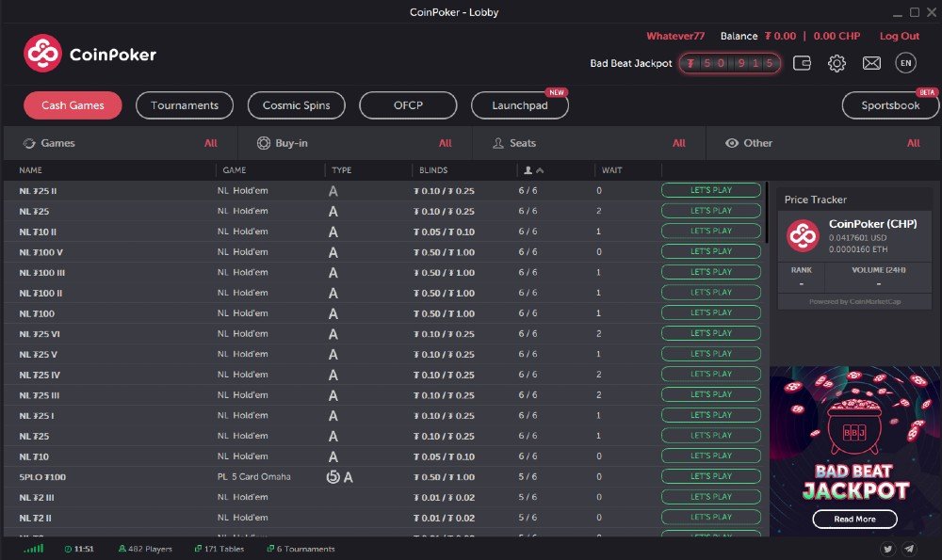Join 5PLO ₮100 with Let's Play

point(711,476)
